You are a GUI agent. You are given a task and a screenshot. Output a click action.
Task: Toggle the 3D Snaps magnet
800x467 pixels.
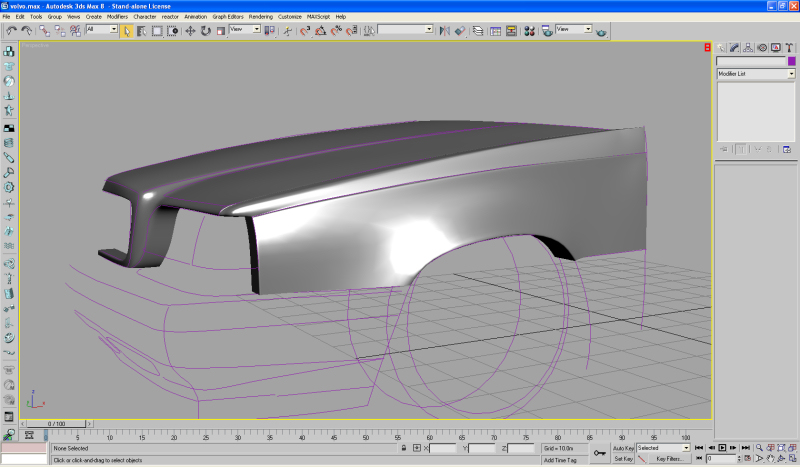click(x=305, y=31)
